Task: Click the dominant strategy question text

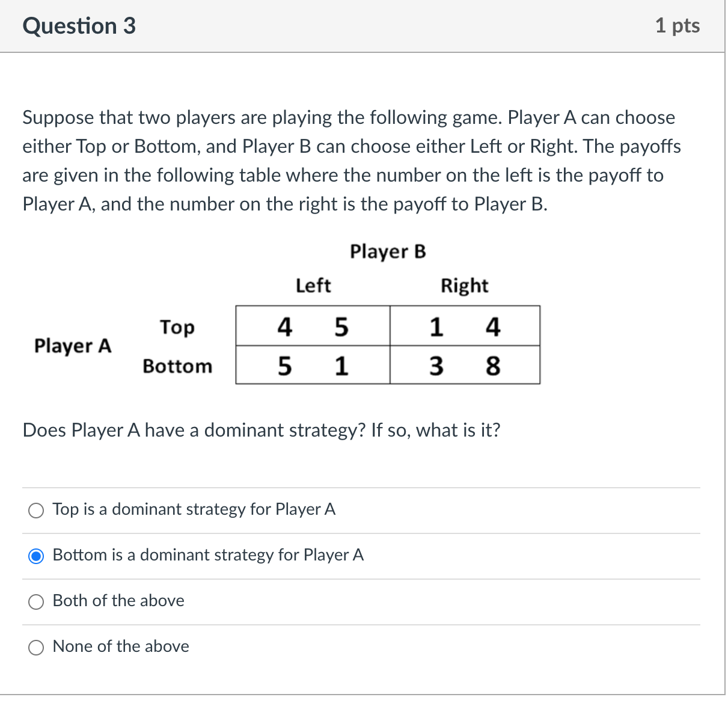Action: [262, 431]
